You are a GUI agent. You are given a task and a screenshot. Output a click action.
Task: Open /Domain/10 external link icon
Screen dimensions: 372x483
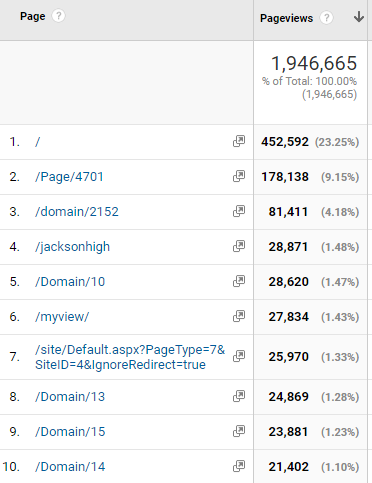239,281
